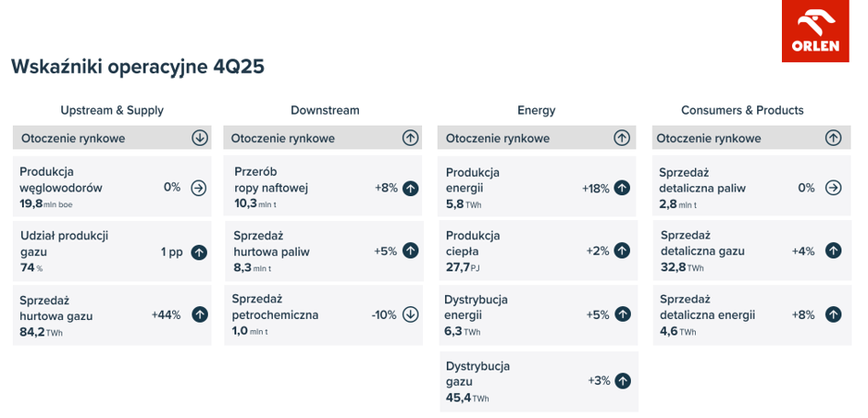Click up arrow in Energy Otoczenie rynkowe header
868x418 pixels.
(x=622, y=137)
